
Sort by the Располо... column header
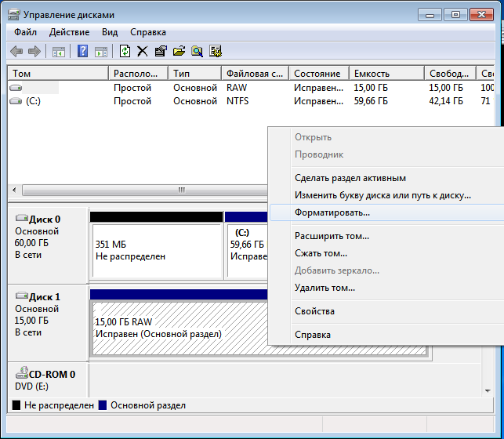(138, 73)
